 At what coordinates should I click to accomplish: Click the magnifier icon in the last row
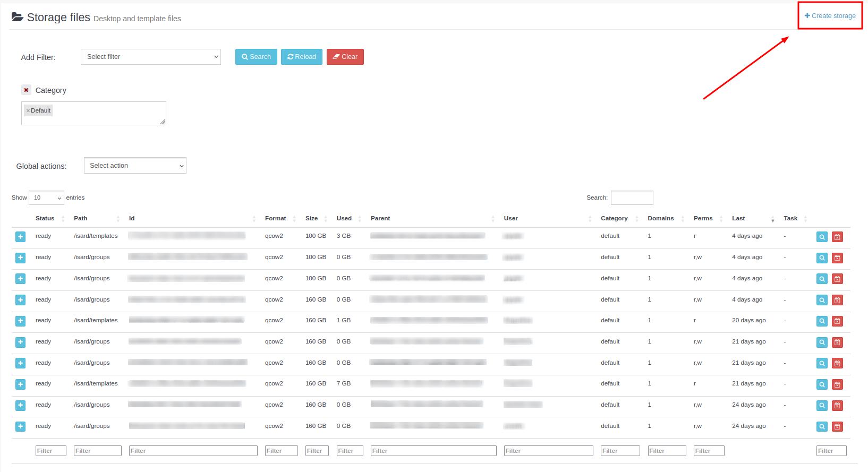pyautogui.click(x=822, y=427)
